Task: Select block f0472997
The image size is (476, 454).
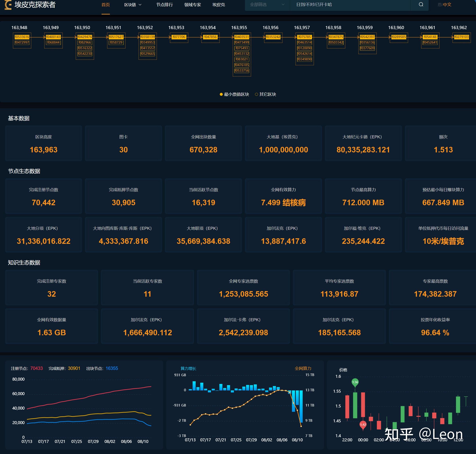Action: pyautogui.click(x=22, y=42)
